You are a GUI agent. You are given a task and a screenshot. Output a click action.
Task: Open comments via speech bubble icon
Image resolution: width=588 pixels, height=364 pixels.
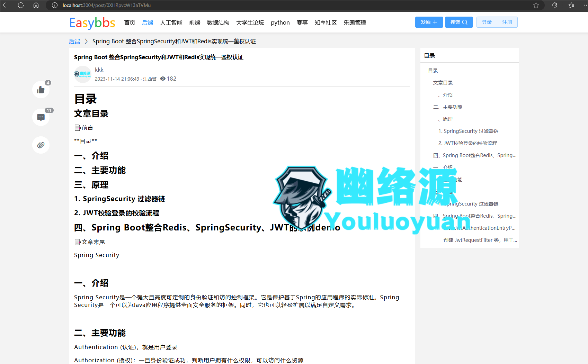(41, 117)
